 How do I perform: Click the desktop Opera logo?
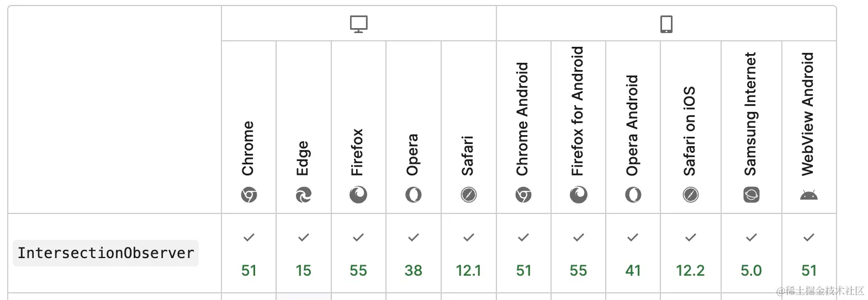(x=413, y=195)
